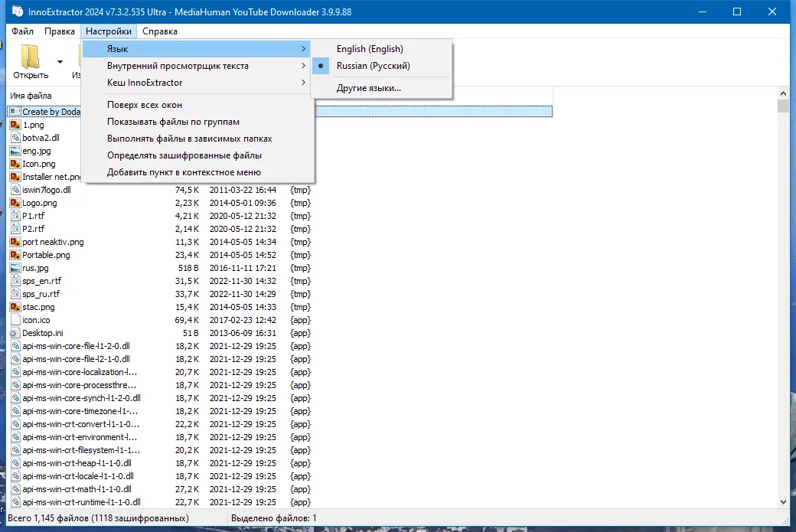The image size is (796, 532).
Task: Click the photo icon beside eng.jpg
Action: coord(17,151)
